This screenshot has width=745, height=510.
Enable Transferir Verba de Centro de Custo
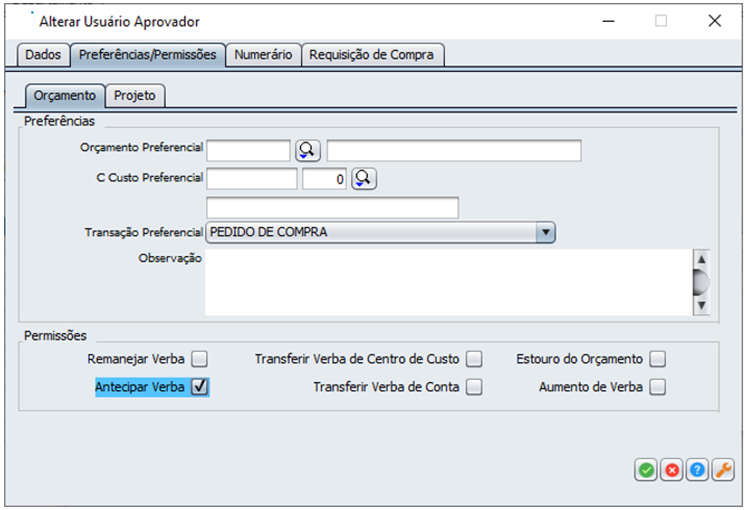pos(474,359)
